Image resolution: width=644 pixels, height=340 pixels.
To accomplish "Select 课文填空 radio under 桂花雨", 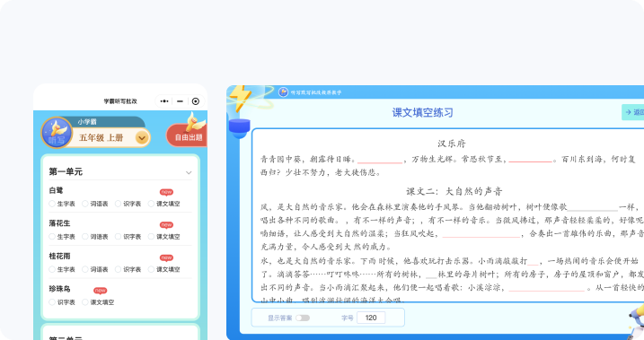I will (x=151, y=269).
